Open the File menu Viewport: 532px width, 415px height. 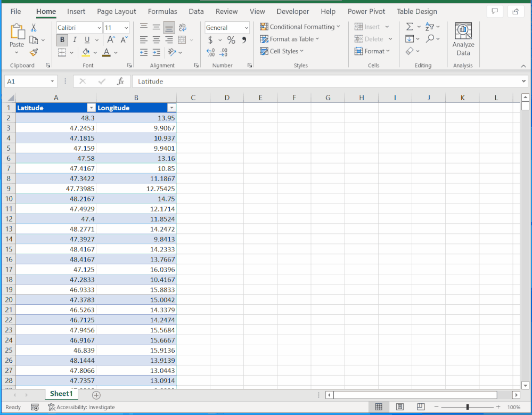(x=15, y=12)
